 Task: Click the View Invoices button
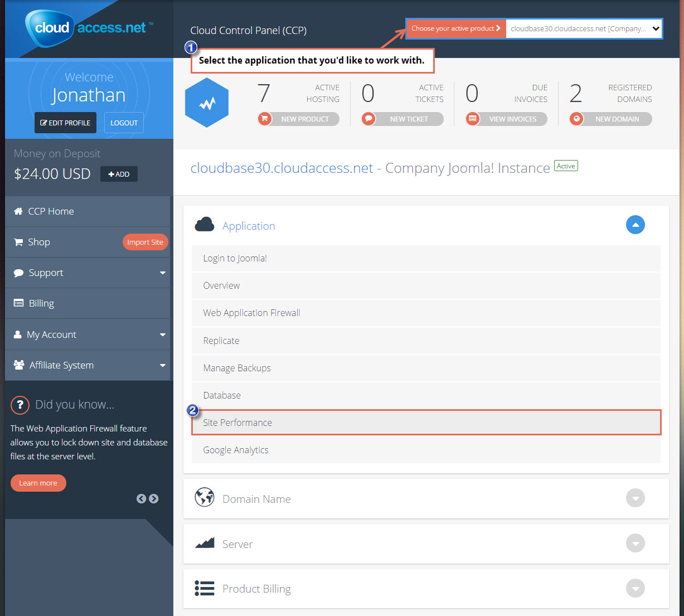click(x=507, y=119)
